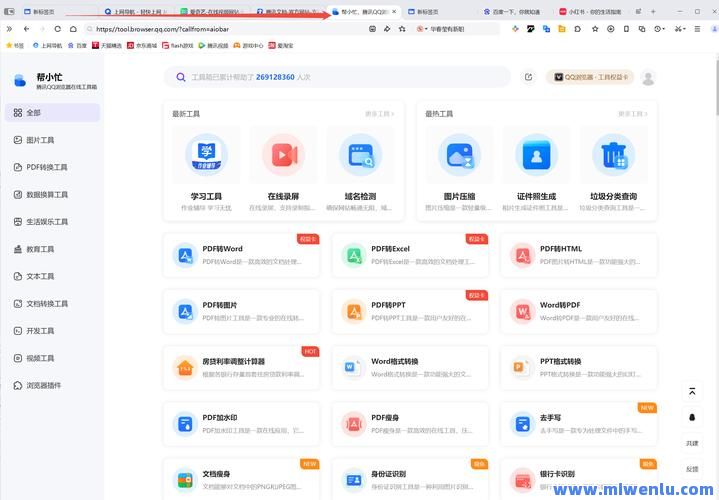This screenshot has width=719, height=500.
Task: Open the history clock dropdown
Action: tap(659, 29)
